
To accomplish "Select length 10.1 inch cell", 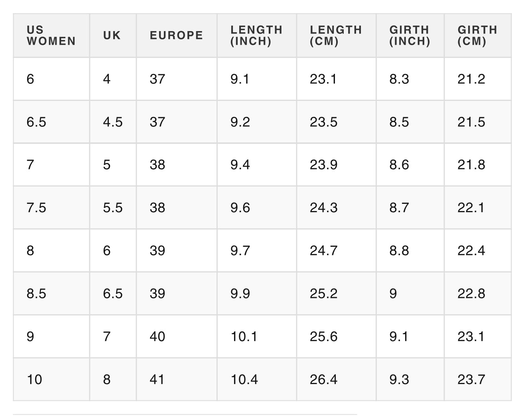I will click(257, 336).
